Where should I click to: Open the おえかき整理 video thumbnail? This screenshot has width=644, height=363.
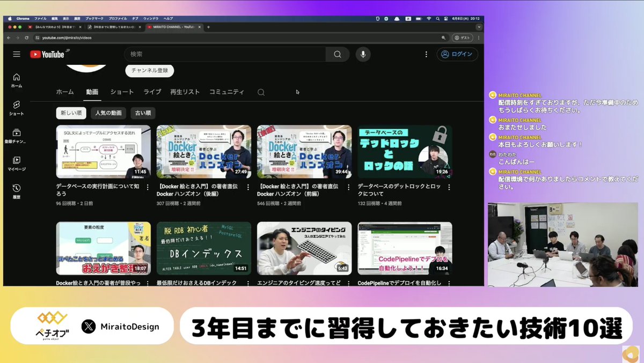click(104, 248)
